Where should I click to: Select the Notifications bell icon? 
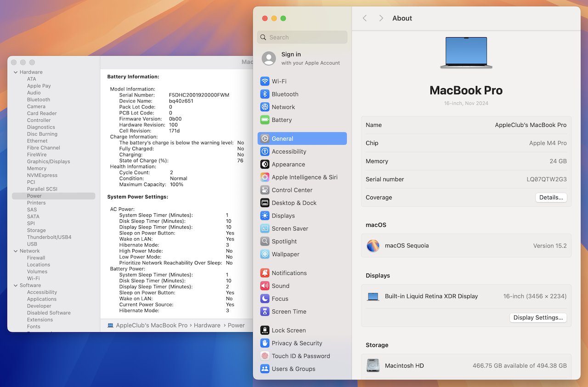pos(265,273)
